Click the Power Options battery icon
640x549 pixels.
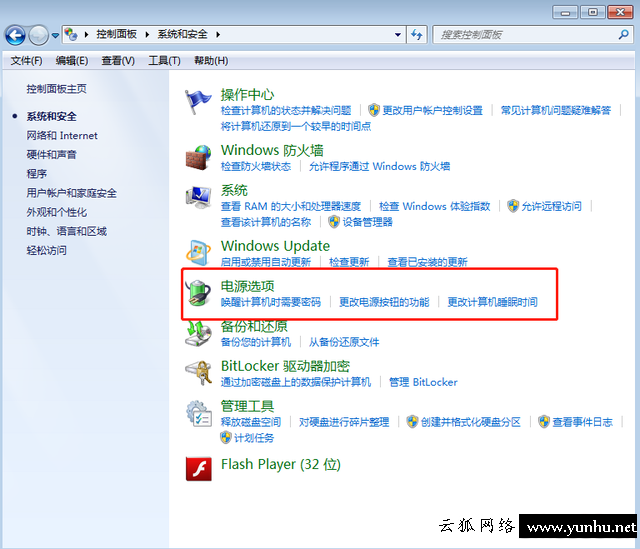click(198, 293)
